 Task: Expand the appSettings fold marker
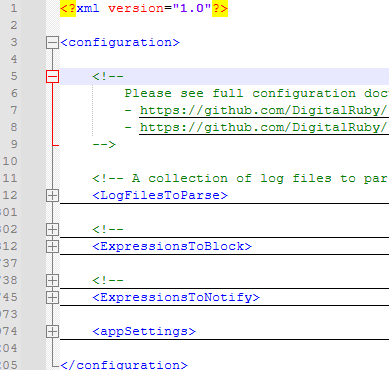point(52,331)
